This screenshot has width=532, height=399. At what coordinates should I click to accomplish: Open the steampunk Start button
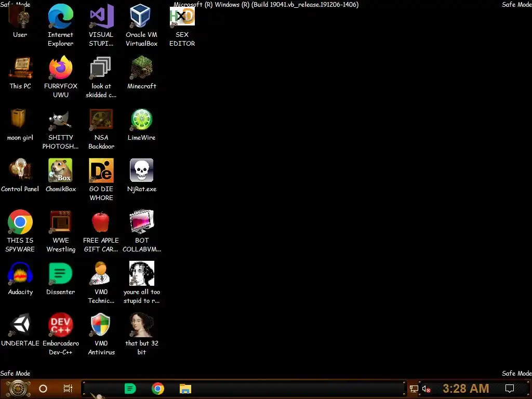pos(18,389)
